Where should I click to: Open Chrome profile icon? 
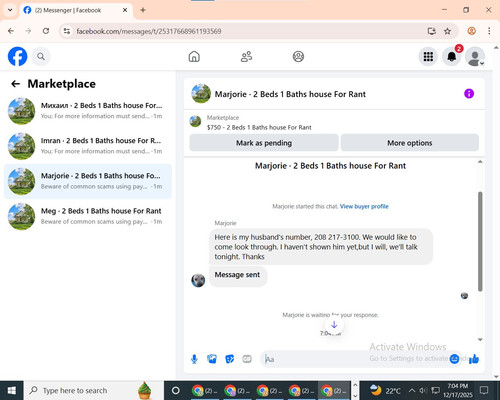coord(471,31)
